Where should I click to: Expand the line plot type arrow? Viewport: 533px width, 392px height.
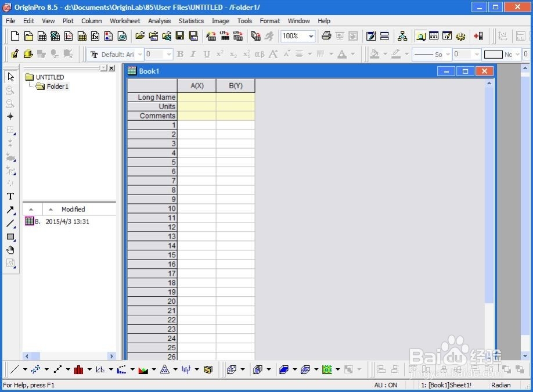pos(25,369)
